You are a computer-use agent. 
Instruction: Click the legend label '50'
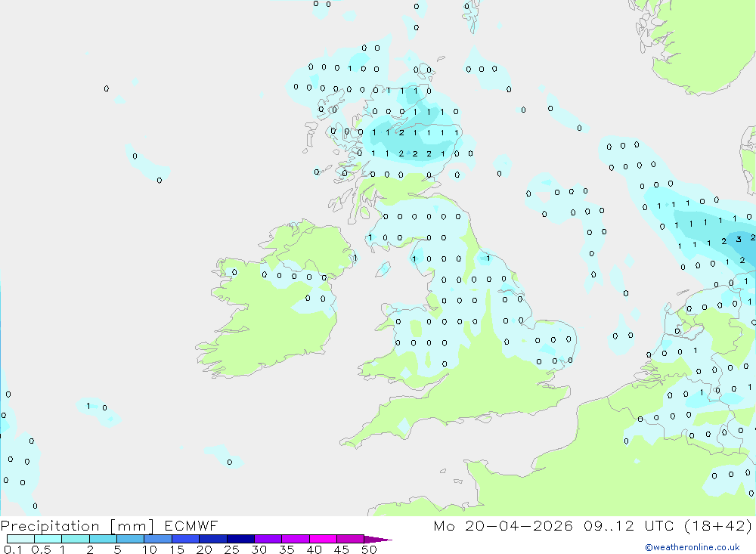click(369, 549)
